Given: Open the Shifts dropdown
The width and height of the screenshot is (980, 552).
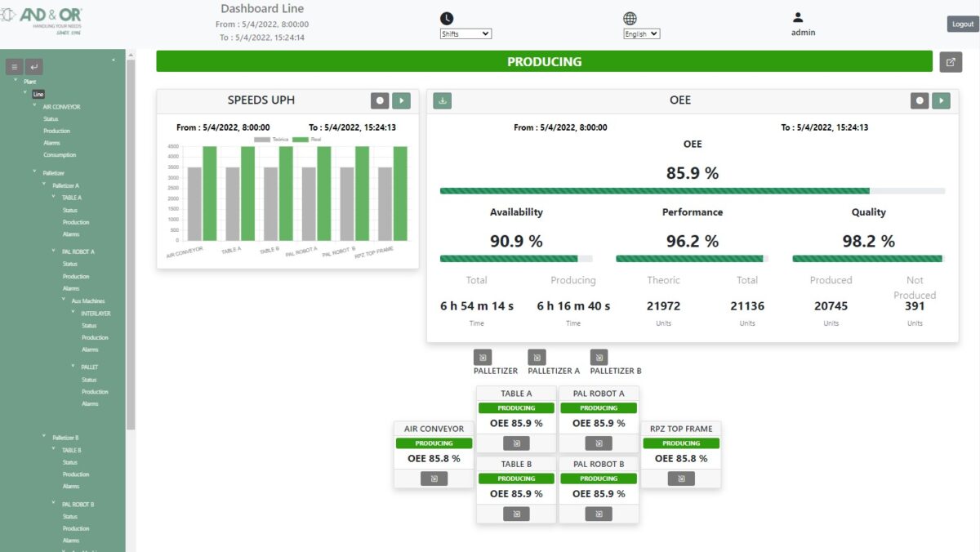Looking at the screenshot, I should coord(465,34).
